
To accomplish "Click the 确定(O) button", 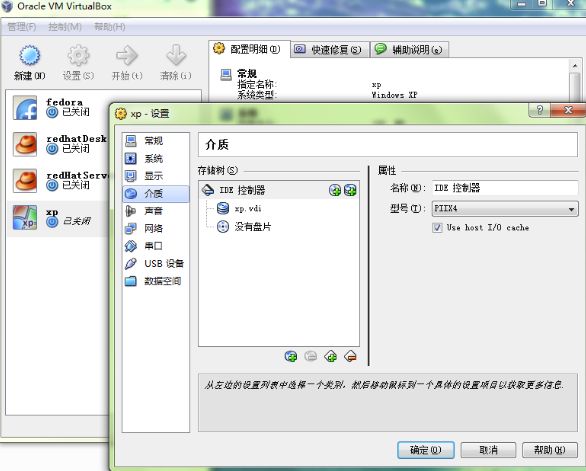I will tap(426, 450).
